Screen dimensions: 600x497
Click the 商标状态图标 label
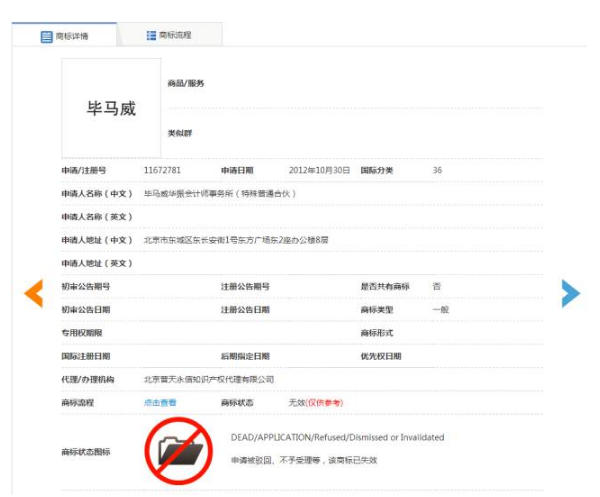coord(86,452)
